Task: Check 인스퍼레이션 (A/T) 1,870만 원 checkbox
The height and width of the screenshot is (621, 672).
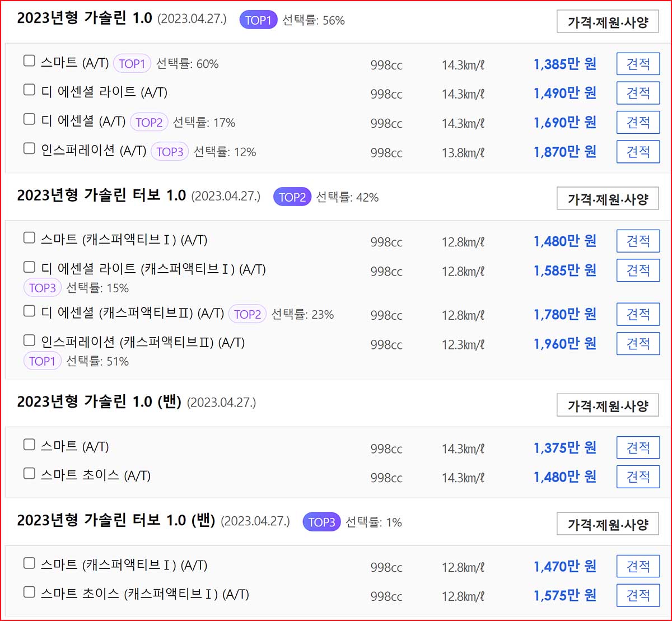Action: click(x=29, y=148)
